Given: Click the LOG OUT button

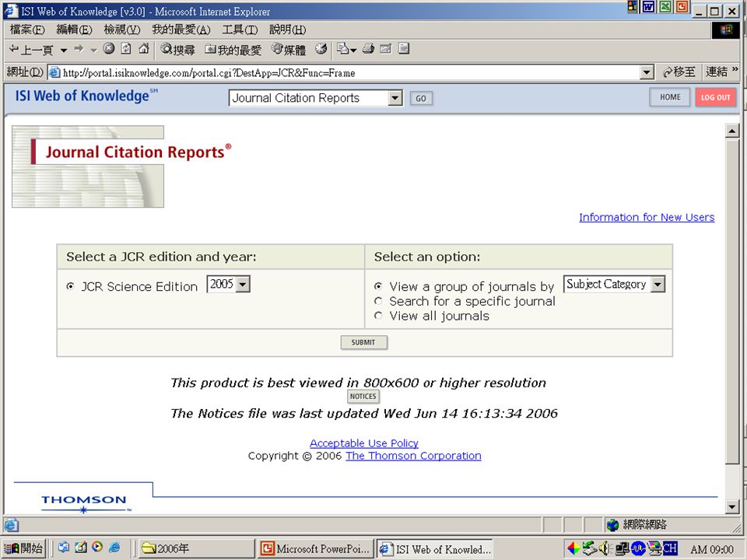Looking at the screenshot, I should [716, 97].
